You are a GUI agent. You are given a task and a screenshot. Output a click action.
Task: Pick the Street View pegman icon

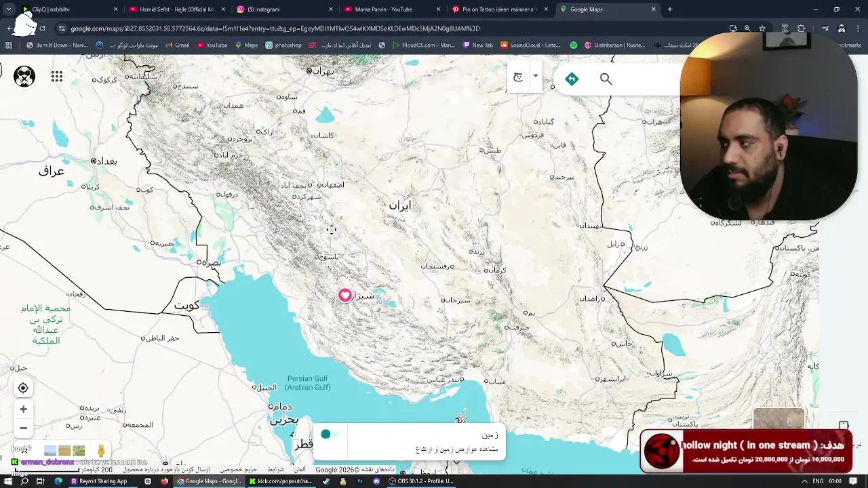coord(101,451)
